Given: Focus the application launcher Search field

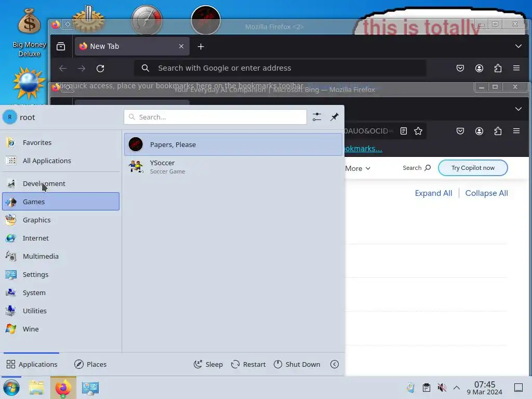Looking at the screenshot, I should tap(215, 117).
